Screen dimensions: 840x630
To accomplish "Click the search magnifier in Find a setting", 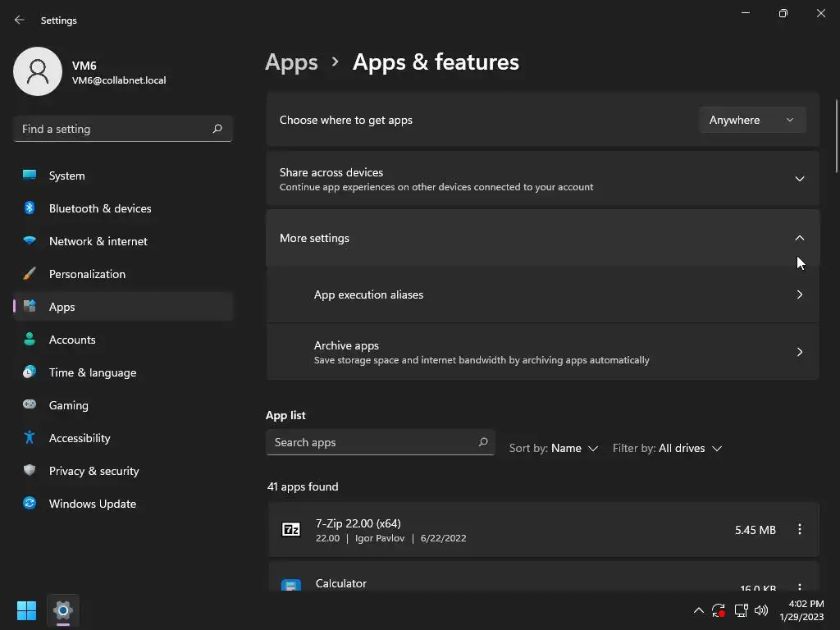I will (217, 129).
